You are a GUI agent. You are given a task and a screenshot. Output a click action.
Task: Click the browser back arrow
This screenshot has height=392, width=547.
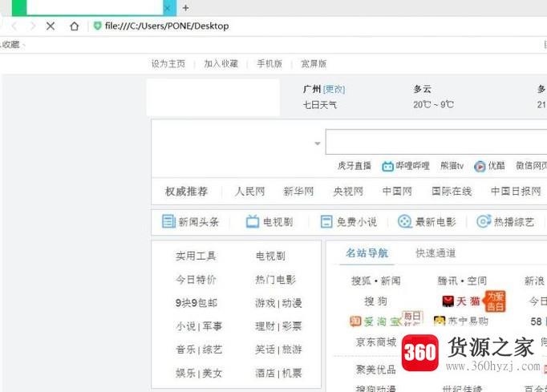pos(14,26)
